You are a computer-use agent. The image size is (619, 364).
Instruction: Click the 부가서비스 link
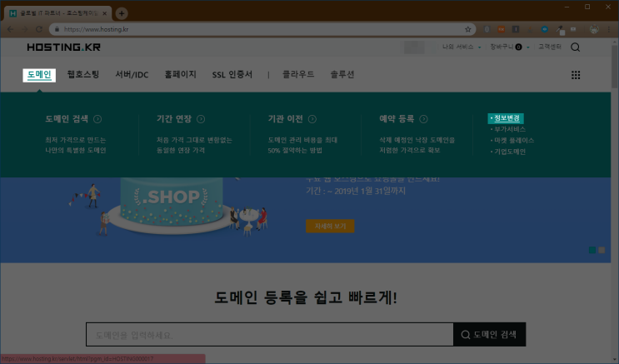(x=508, y=129)
